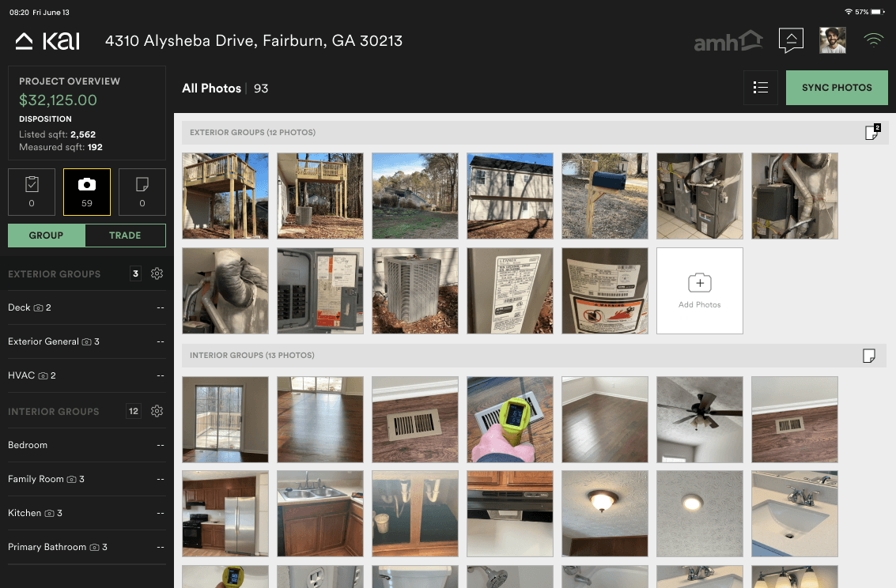Switch to GROUP view
This screenshot has height=588, width=896.
coord(47,236)
